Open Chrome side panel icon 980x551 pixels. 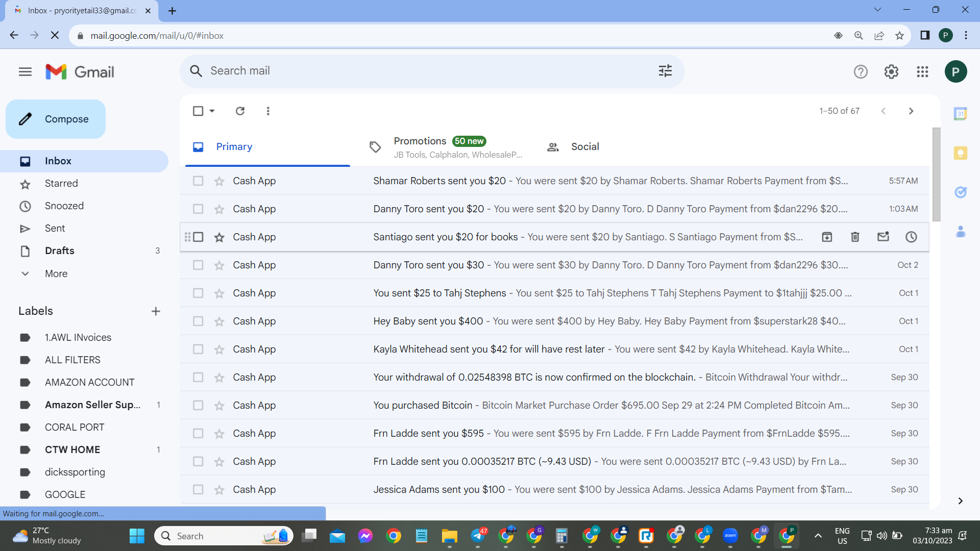(x=924, y=35)
